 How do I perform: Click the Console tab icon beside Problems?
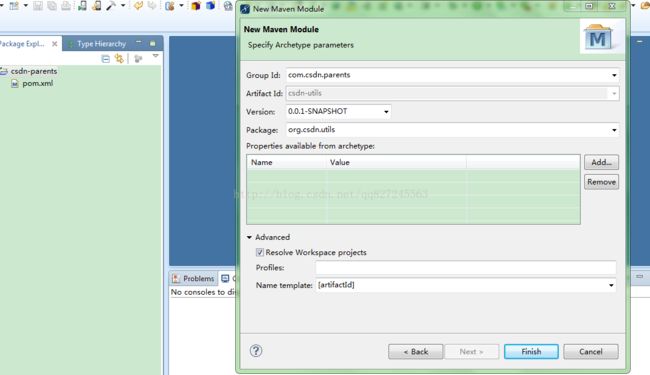click(225, 278)
